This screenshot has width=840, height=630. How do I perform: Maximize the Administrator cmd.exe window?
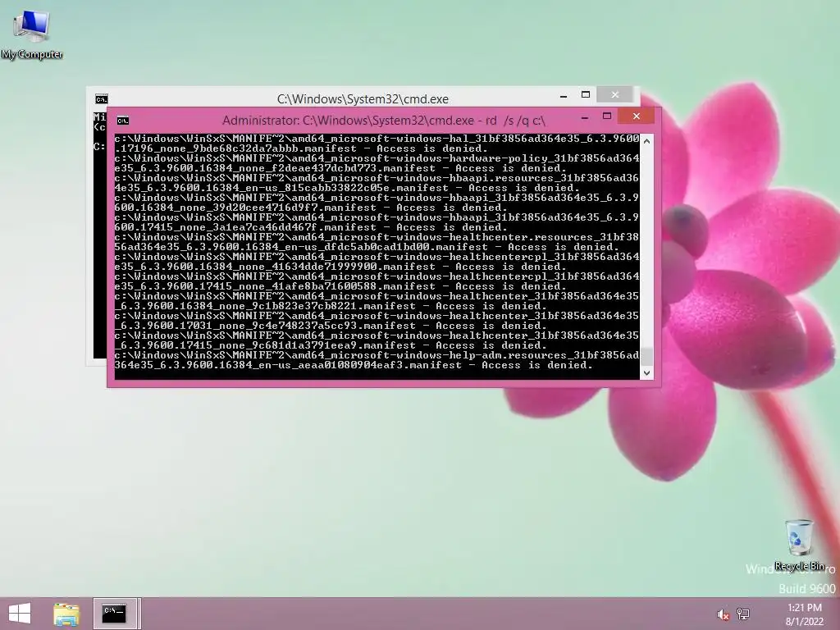tap(607, 116)
